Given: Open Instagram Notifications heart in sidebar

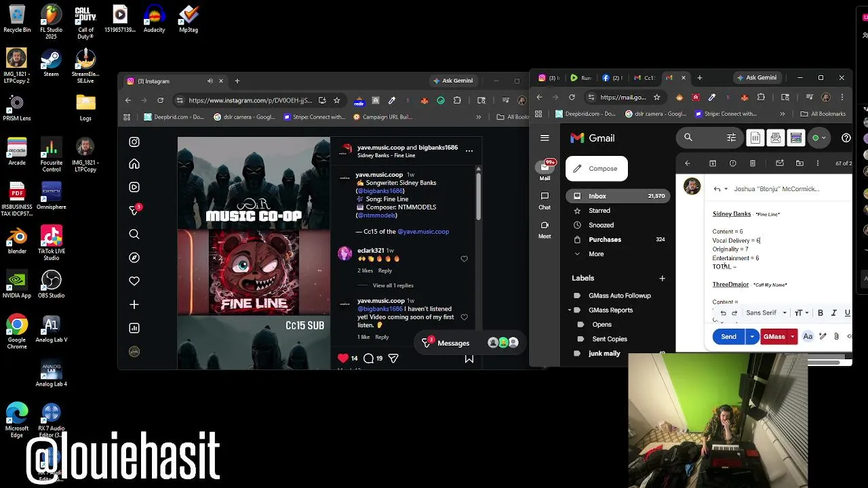Looking at the screenshot, I should tap(134, 281).
